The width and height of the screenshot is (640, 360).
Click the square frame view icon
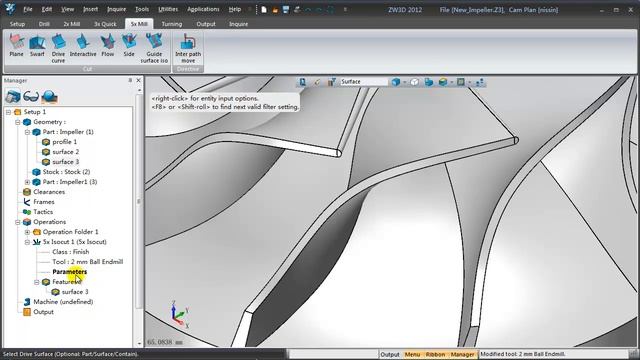tap(461, 82)
